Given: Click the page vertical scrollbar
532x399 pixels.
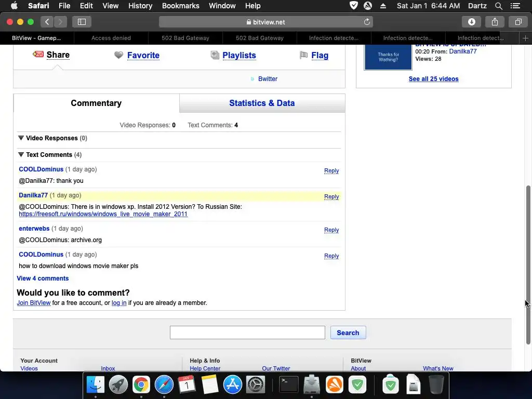Looking at the screenshot, I should [x=528, y=264].
